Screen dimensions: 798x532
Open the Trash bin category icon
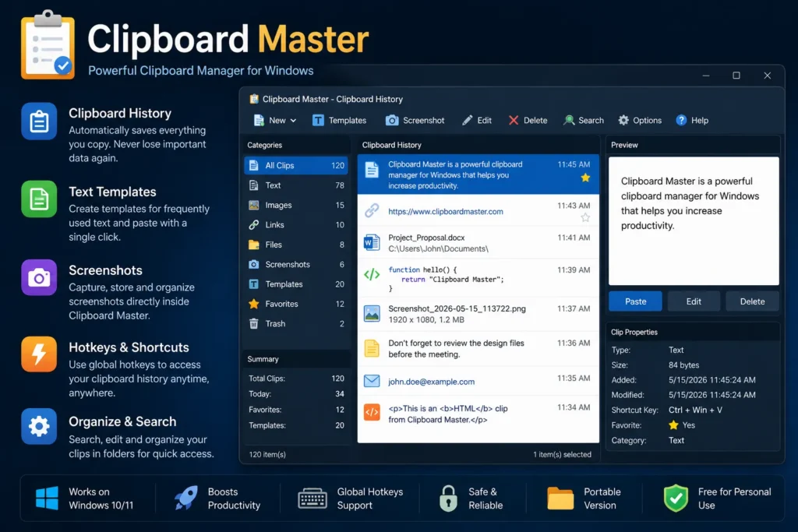click(253, 323)
